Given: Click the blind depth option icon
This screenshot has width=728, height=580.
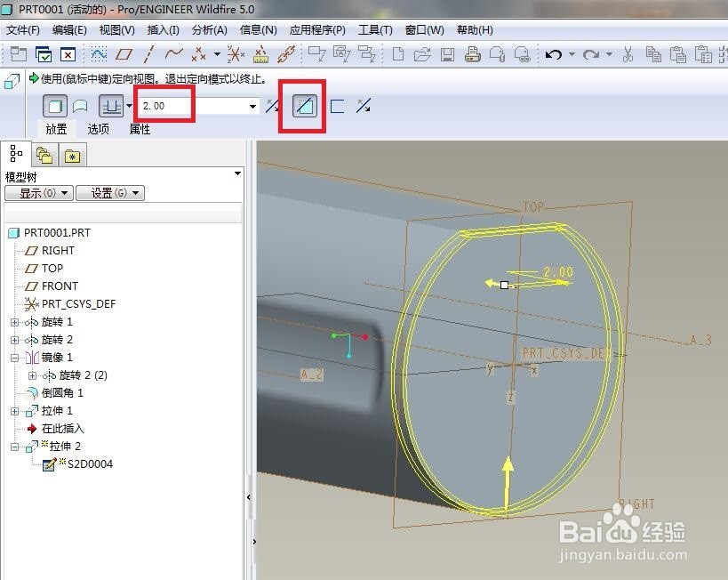Looking at the screenshot, I should (111, 106).
